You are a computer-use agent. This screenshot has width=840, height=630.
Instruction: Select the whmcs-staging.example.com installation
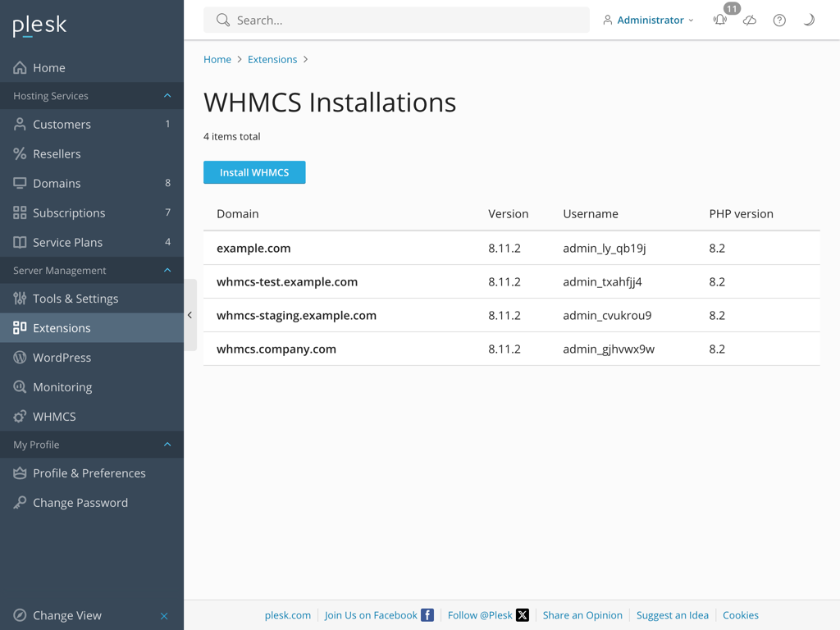[x=294, y=315]
